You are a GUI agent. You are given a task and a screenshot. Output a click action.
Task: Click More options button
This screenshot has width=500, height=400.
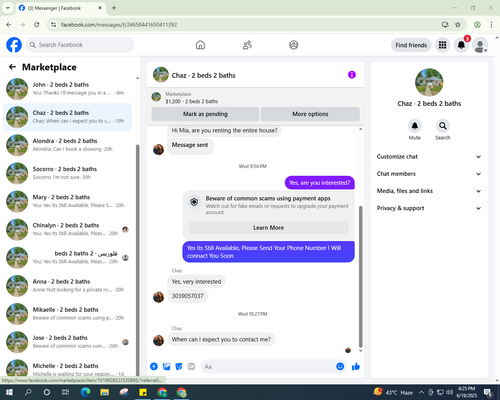point(310,114)
